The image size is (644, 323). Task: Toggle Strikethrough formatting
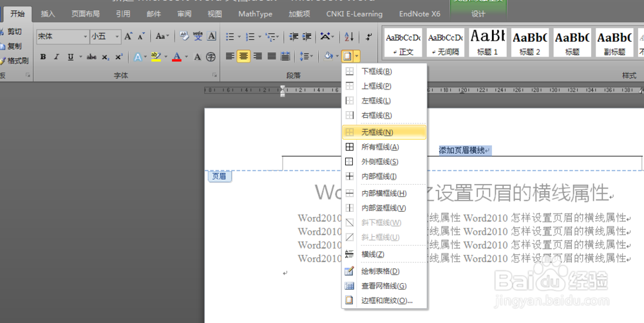click(91, 57)
